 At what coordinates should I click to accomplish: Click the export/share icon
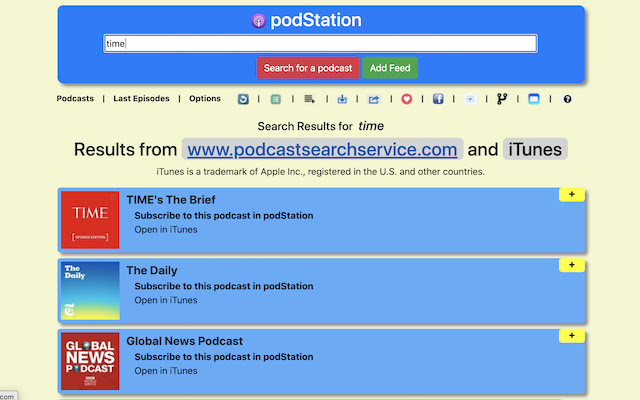tap(373, 99)
